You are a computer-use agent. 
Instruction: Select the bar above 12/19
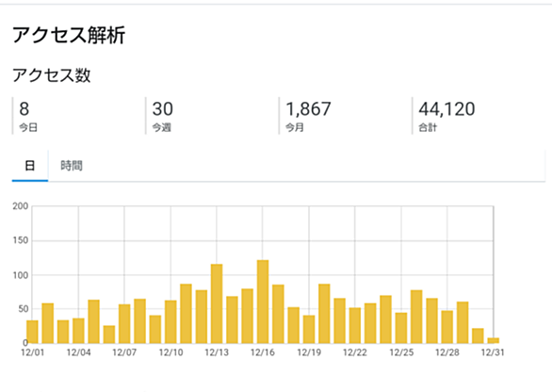309,329
